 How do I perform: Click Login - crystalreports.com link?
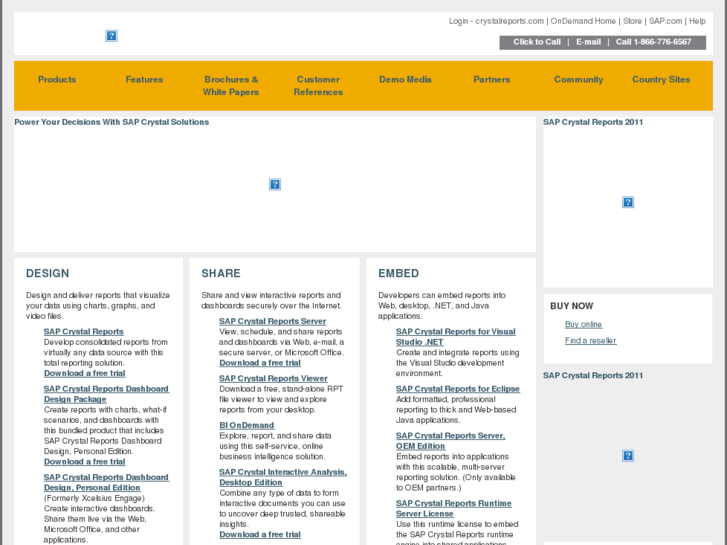point(496,21)
